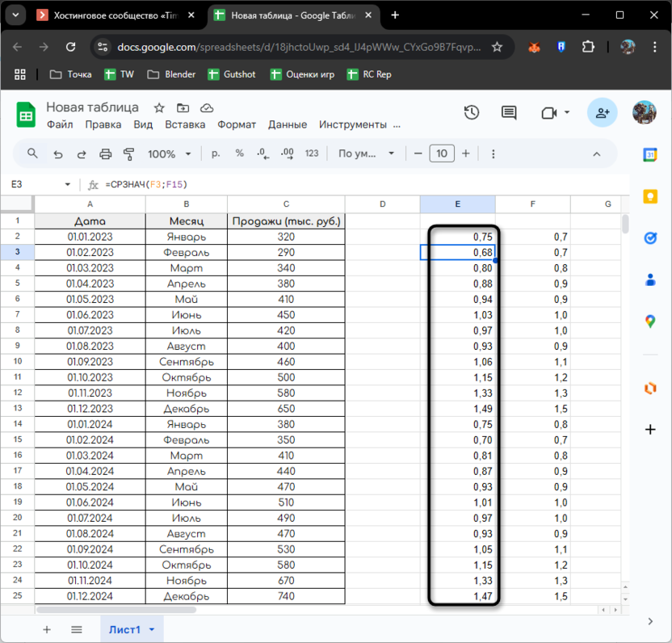The width and height of the screenshot is (672, 643).
Task: Star the document Новая таблица
Action: pos(159,107)
